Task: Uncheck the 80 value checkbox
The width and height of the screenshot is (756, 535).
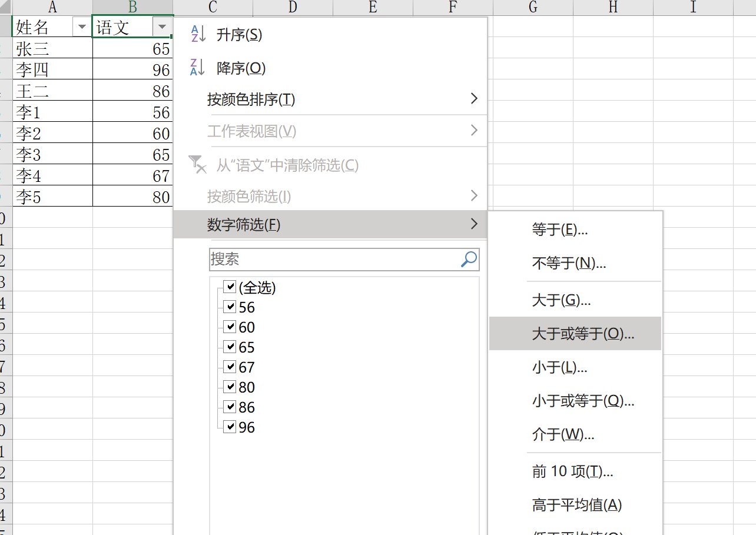Action: (230, 387)
